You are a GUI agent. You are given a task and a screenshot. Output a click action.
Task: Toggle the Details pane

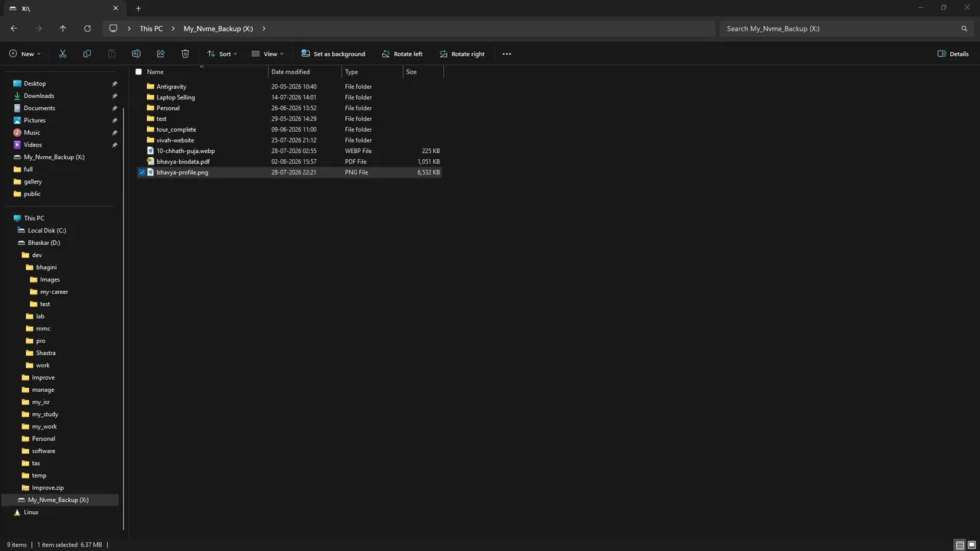pos(953,54)
